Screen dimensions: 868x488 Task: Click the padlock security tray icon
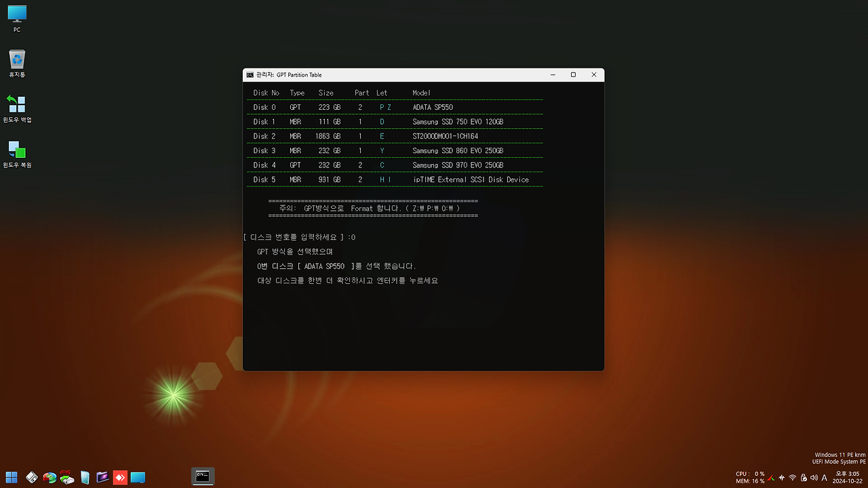(x=804, y=477)
